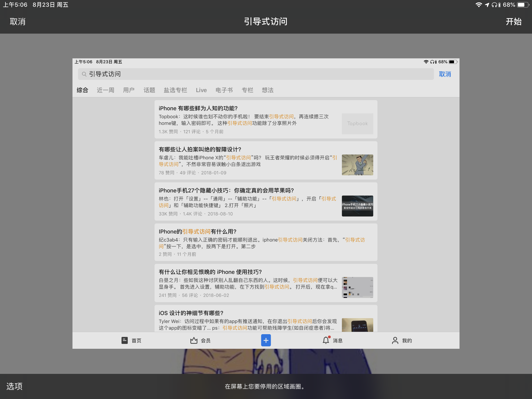Open the 我的 profile icon
532x399 pixels.
coord(395,340)
